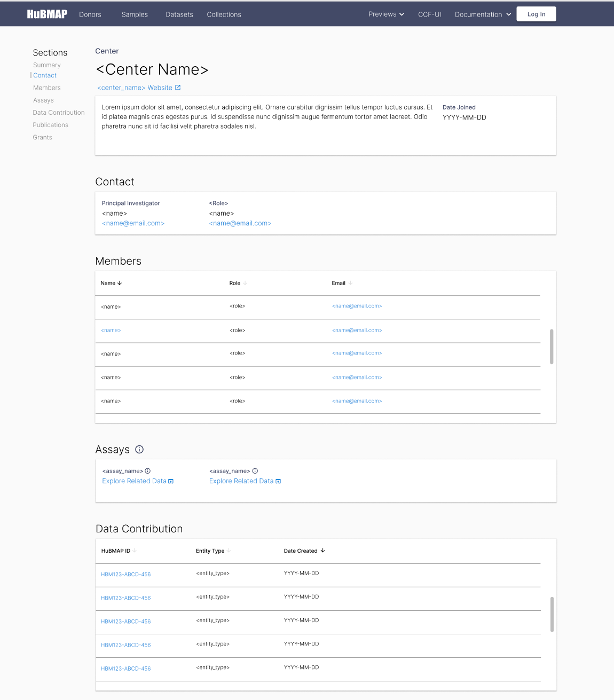Jump to Publications section in sidebar
The width and height of the screenshot is (614, 700).
pyautogui.click(x=51, y=125)
